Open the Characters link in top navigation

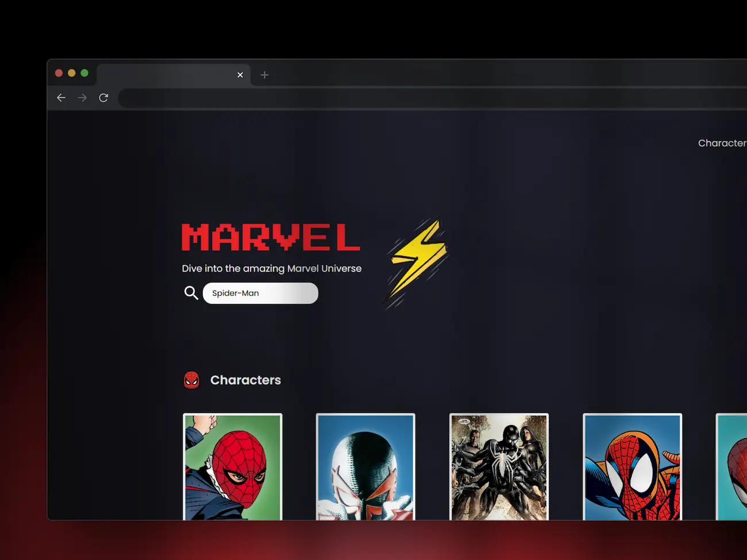point(722,143)
